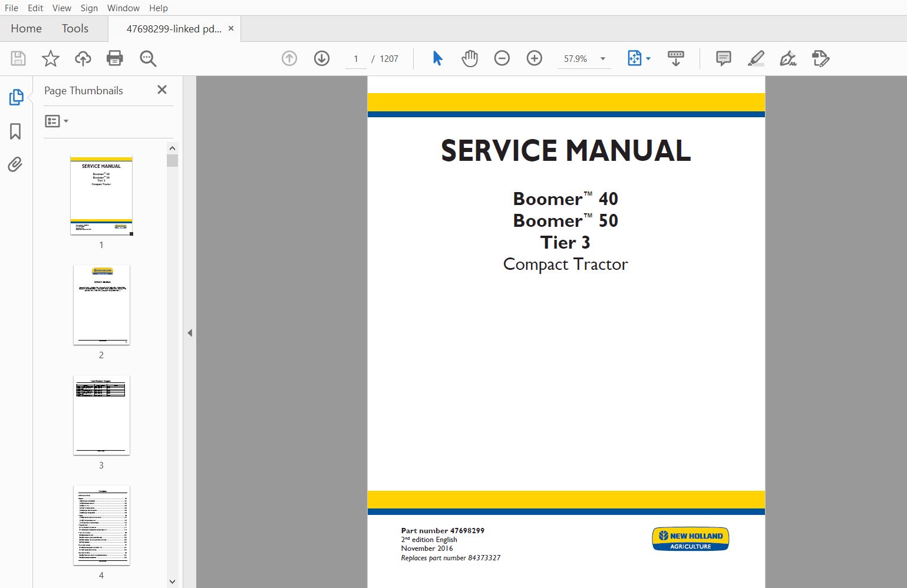Click the thumbnails scroll down arrow
Screen dimensions: 907x588
[x=172, y=582]
